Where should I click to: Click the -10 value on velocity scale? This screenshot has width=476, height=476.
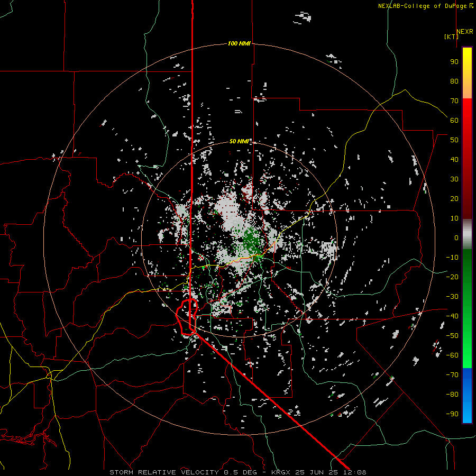click(452, 258)
